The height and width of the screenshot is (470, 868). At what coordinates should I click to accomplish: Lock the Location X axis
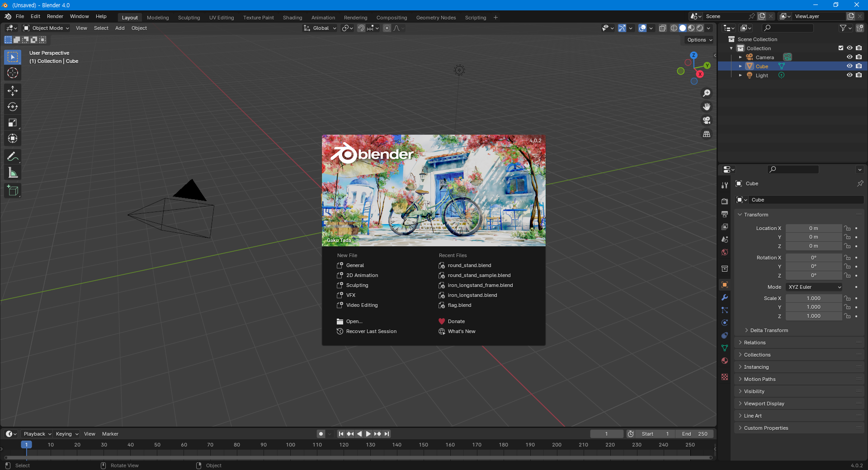[x=847, y=228]
